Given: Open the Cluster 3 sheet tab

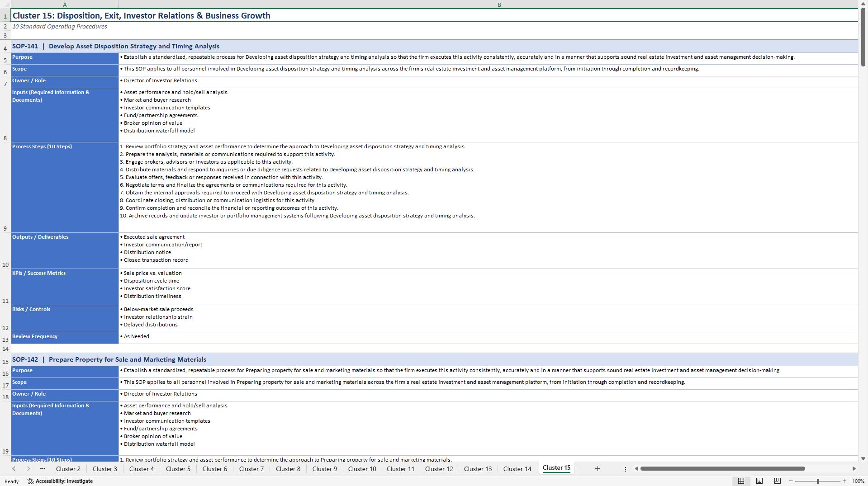Looking at the screenshot, I should point(105,469).
